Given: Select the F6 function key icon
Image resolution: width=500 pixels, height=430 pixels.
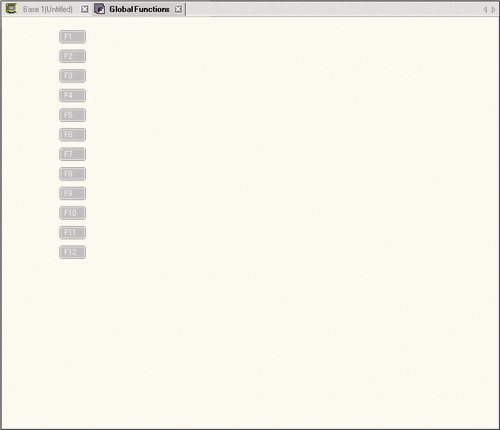Looking at the screenshot, I should coord(72,135).
